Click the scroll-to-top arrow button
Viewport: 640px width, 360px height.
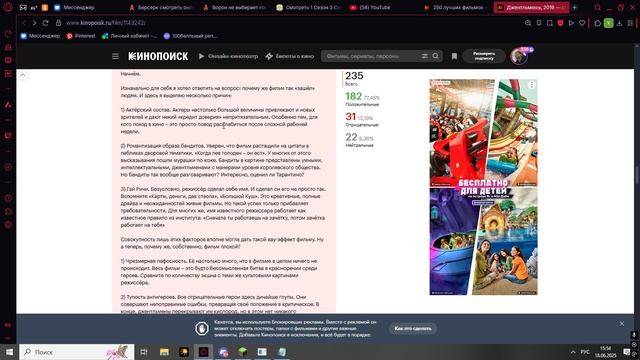click(x=23, y=75)
